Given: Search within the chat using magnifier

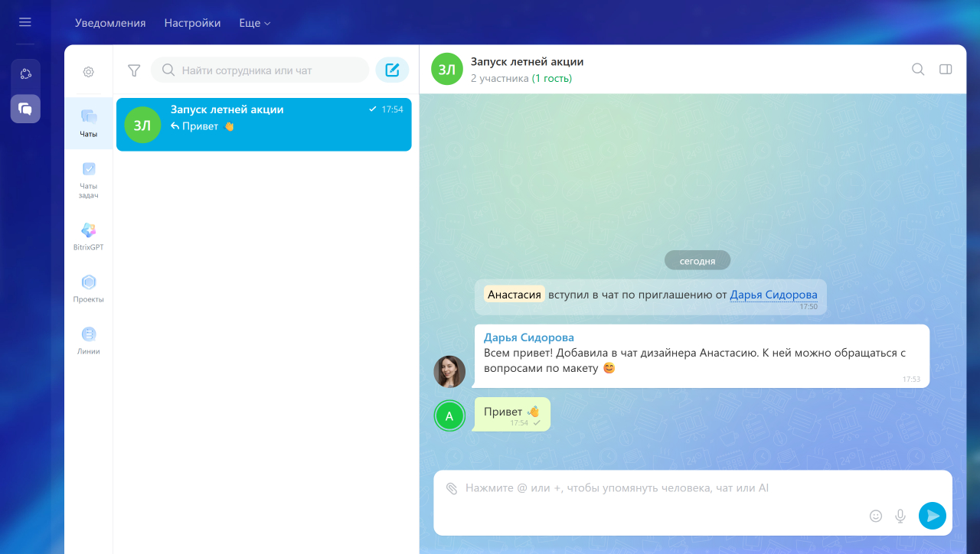Looking at the screenshot, I should pyautogui.click(x=918, y=69).
